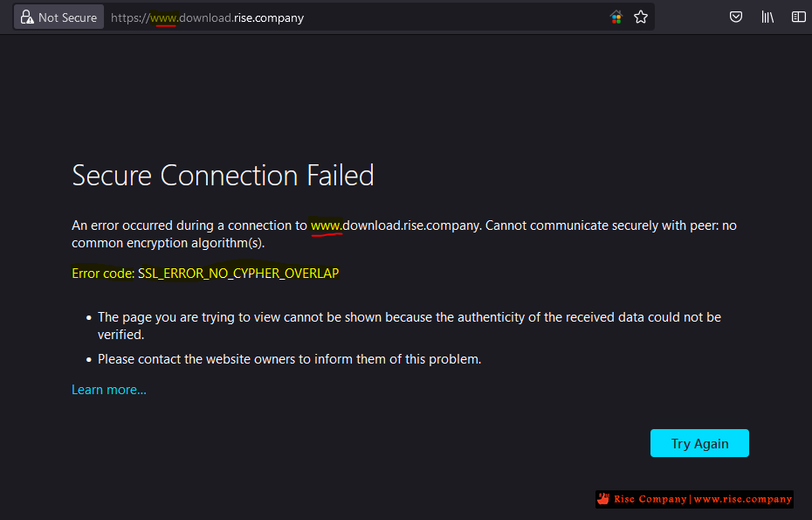Screen dimensions: 812x520
Task: Bookmark this page with the star icon
Action: click(x=641, y=17)
